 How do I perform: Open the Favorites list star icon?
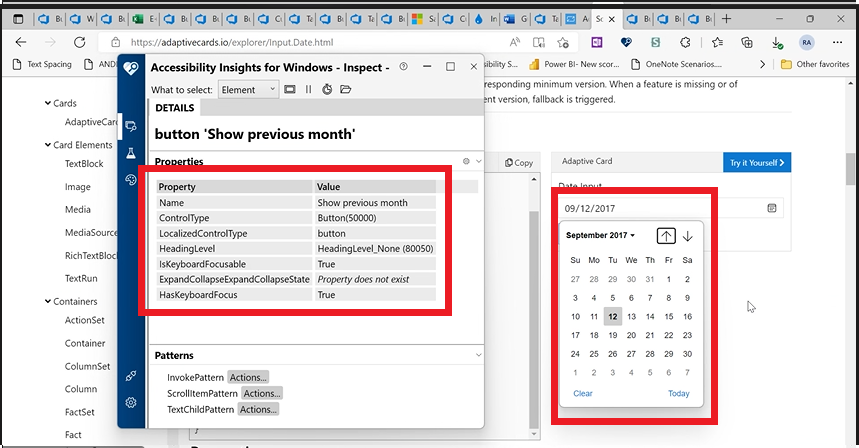point(717,42)
